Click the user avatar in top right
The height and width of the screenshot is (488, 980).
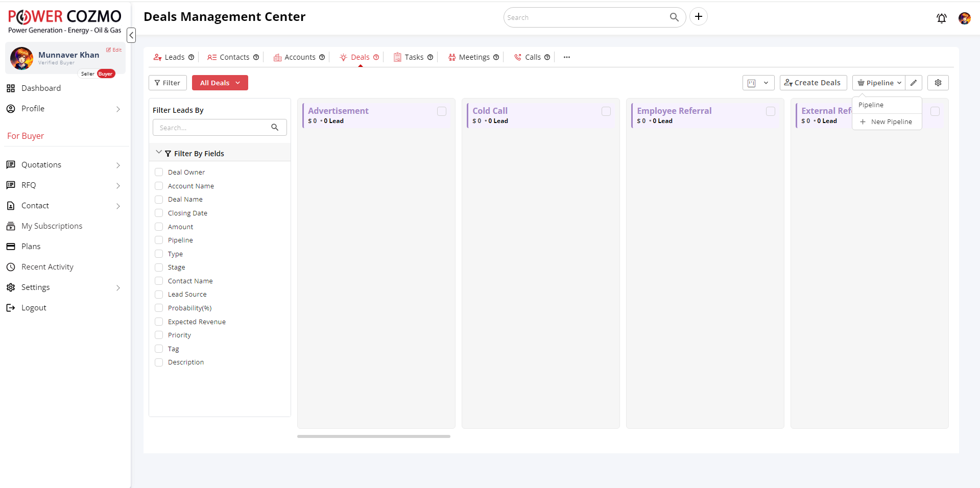click(x=964, y=18)
